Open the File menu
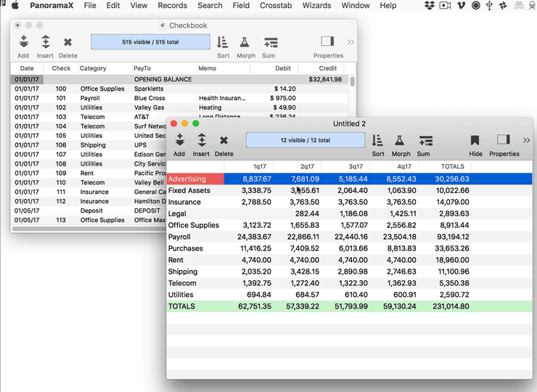 (90, 6)
